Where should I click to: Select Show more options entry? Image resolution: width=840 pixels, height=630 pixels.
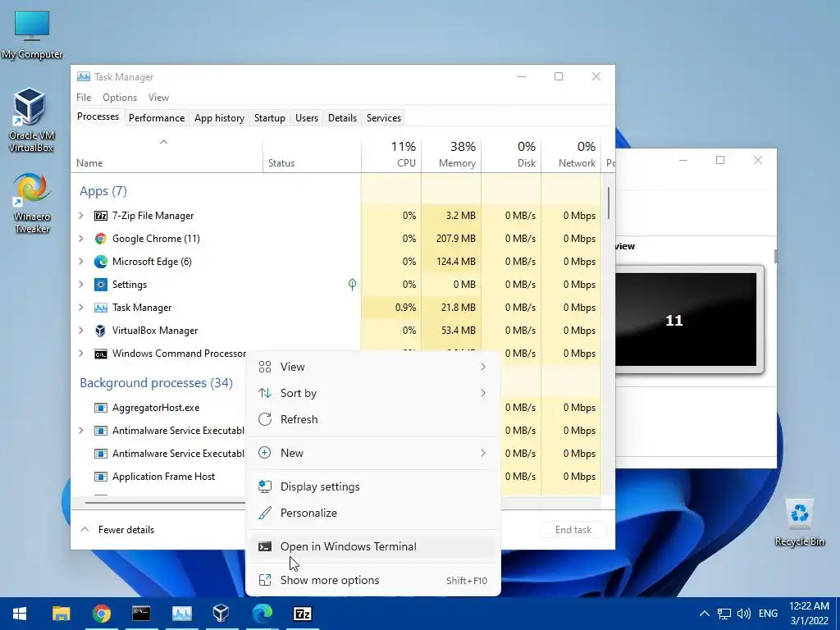[373, 581]
